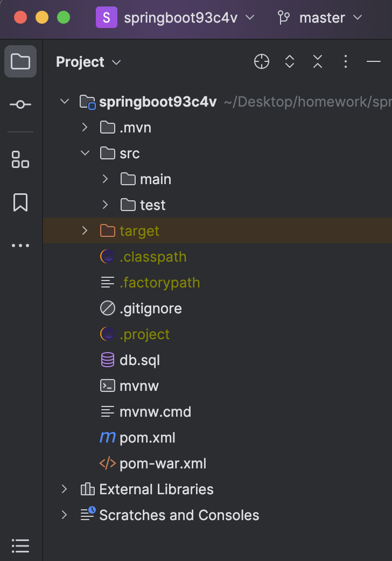Image resolution: width=392 pixels, height=561 pixels.
Task: Expand the .mvn folder
Action: point(85,128)
